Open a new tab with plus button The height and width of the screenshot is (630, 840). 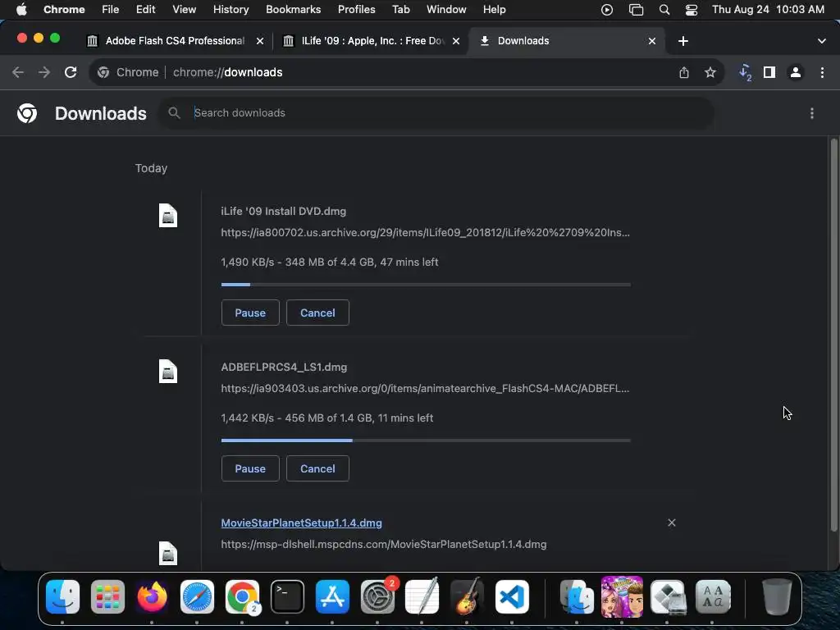point(683,41)
